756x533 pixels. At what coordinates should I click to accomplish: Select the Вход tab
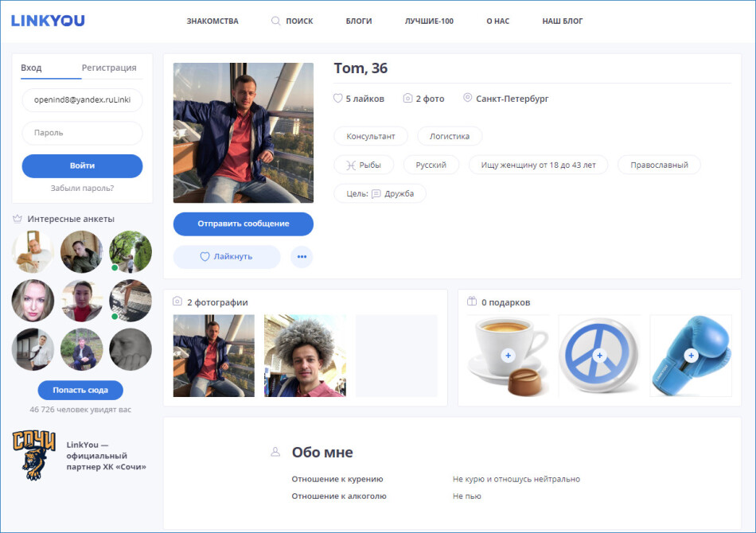click(31, 68)
